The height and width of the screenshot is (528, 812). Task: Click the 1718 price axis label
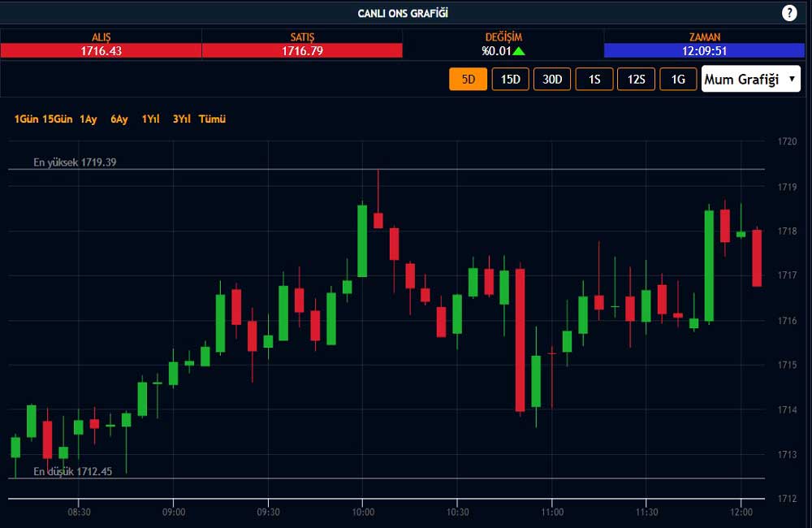(787, 231)
